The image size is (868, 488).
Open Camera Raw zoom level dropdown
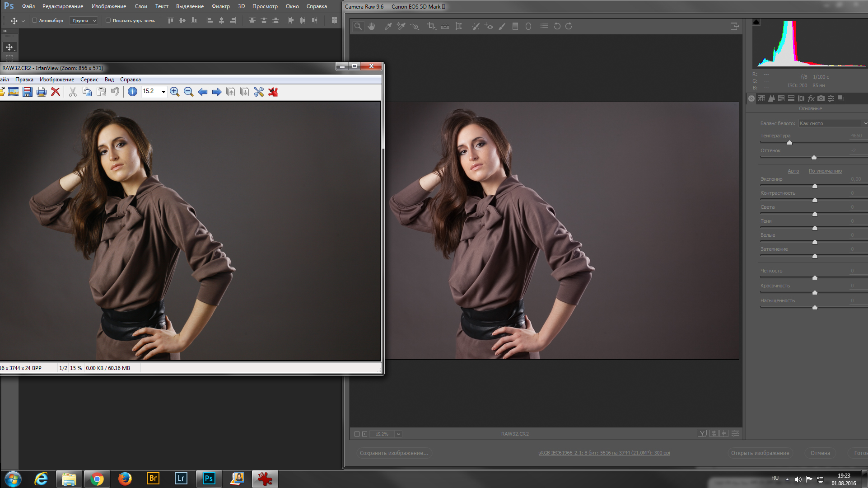pyautogui.click(x=398, y=434)
